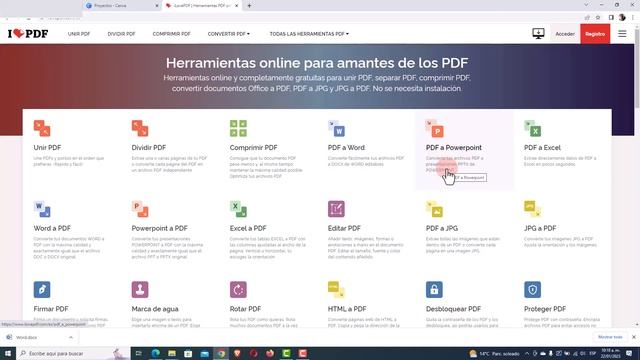Click Mostrar todo in downloads bar

(610, 337)
